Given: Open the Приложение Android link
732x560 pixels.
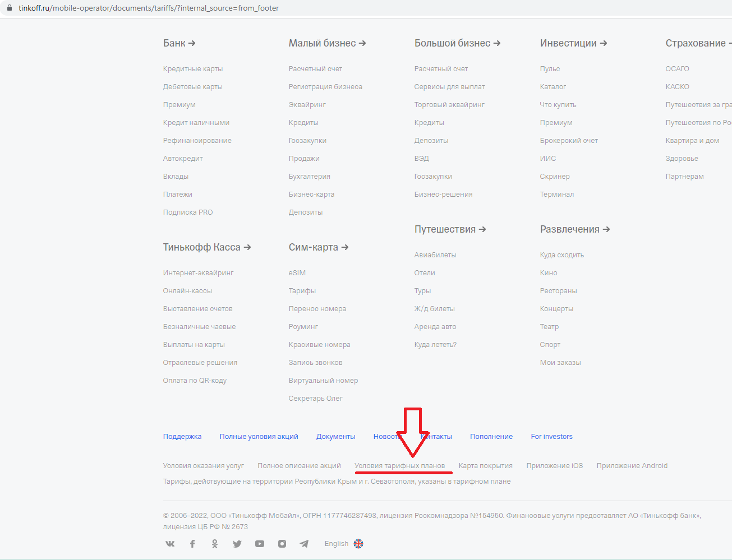Looking at the screenshot, I should point(632,466).
